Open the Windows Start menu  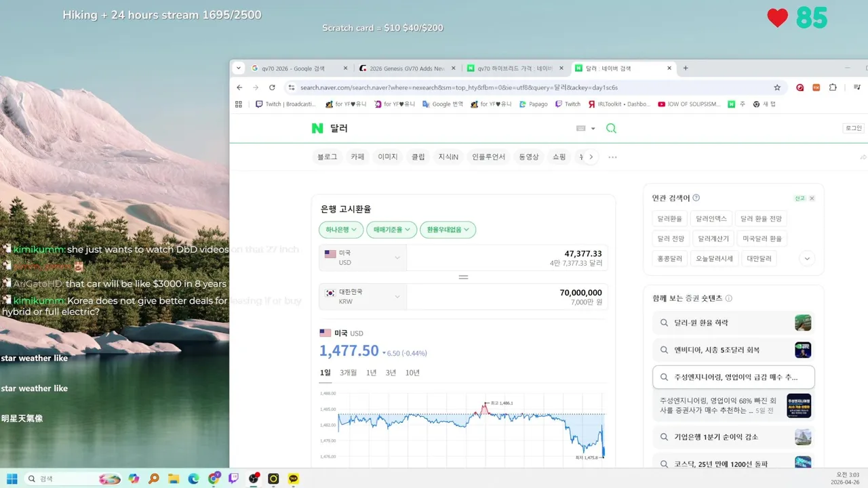[12, 479]
